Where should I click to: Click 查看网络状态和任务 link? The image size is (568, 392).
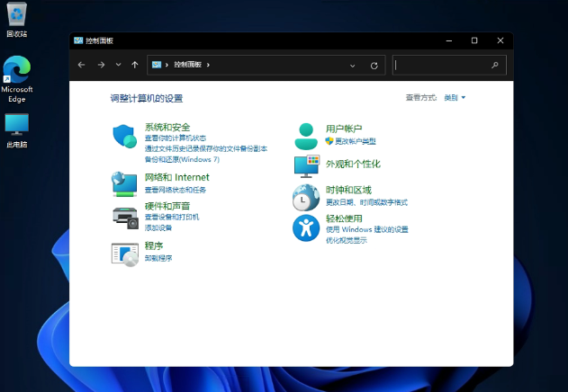coord(176,190)
